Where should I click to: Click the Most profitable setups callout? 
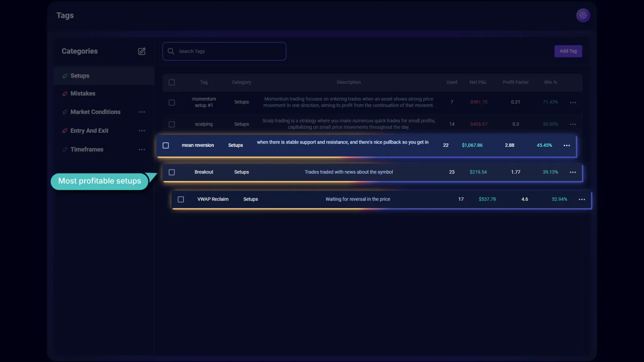point(100,181)
